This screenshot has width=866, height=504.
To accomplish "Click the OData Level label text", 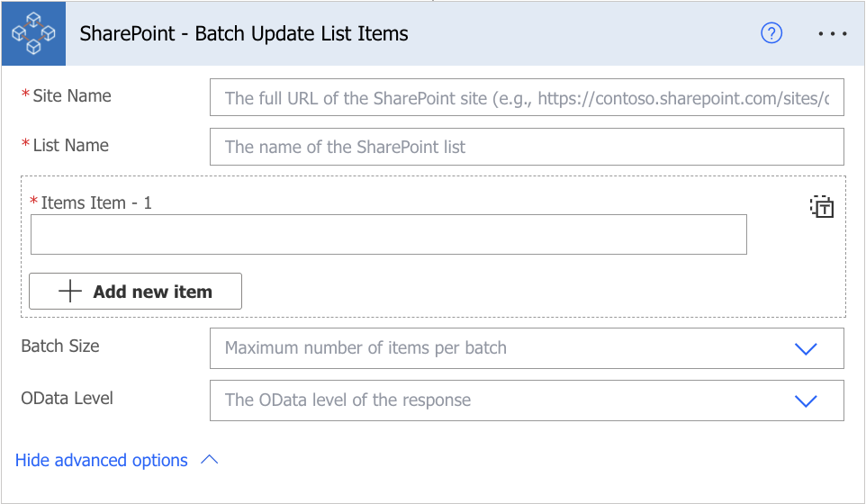I will [x=67, y=398].
